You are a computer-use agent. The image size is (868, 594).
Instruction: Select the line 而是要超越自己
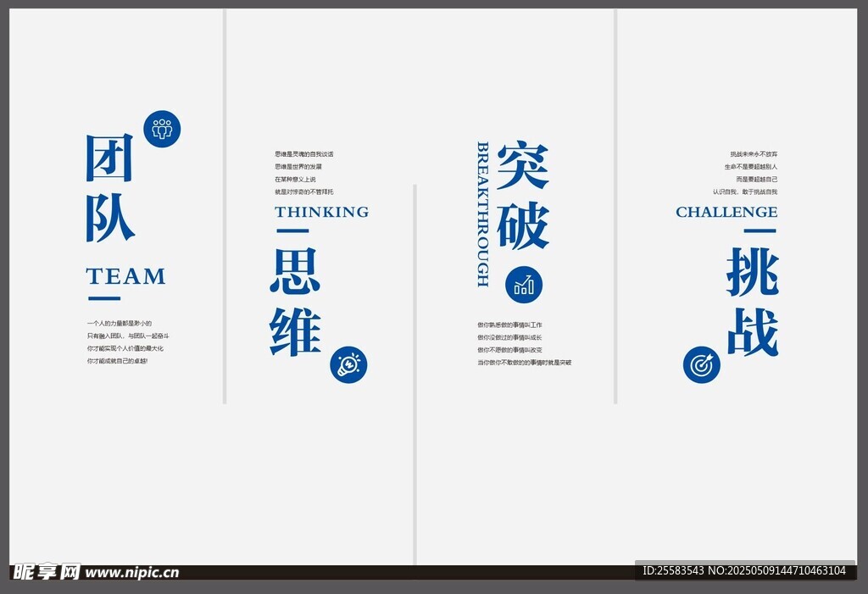coord(757,180)
